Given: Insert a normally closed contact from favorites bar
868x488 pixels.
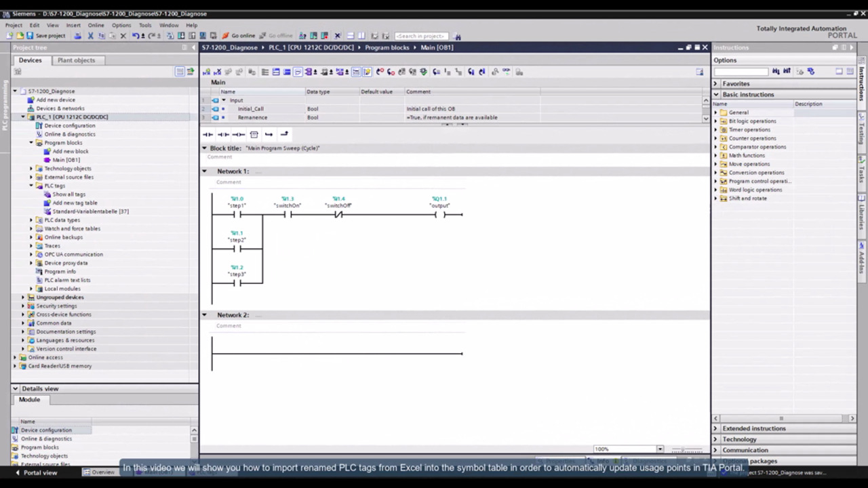Looking at the screenshot, I should pos(223,134).
